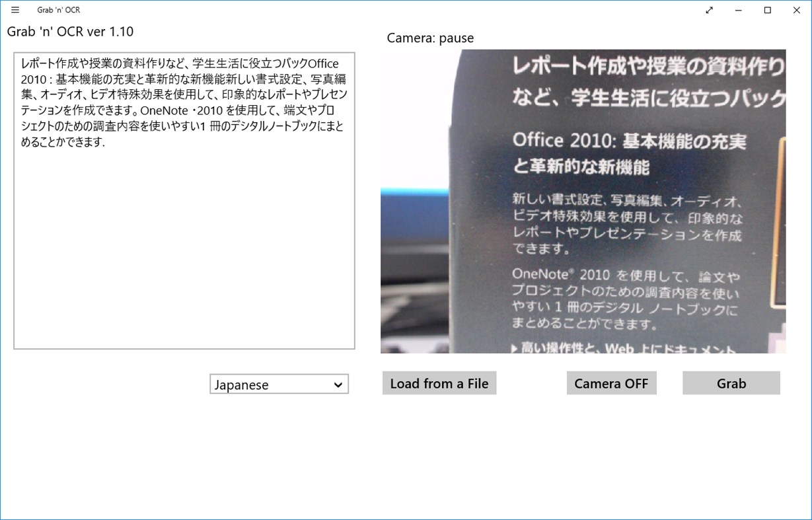The height and width of the screenshot is (520, 812).
Task: Open the hamburger navigation menu
Action: tap(15, 10)
